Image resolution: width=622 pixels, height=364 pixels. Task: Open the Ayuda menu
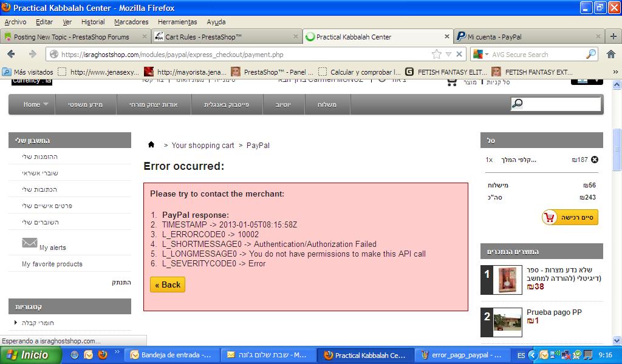216,22
